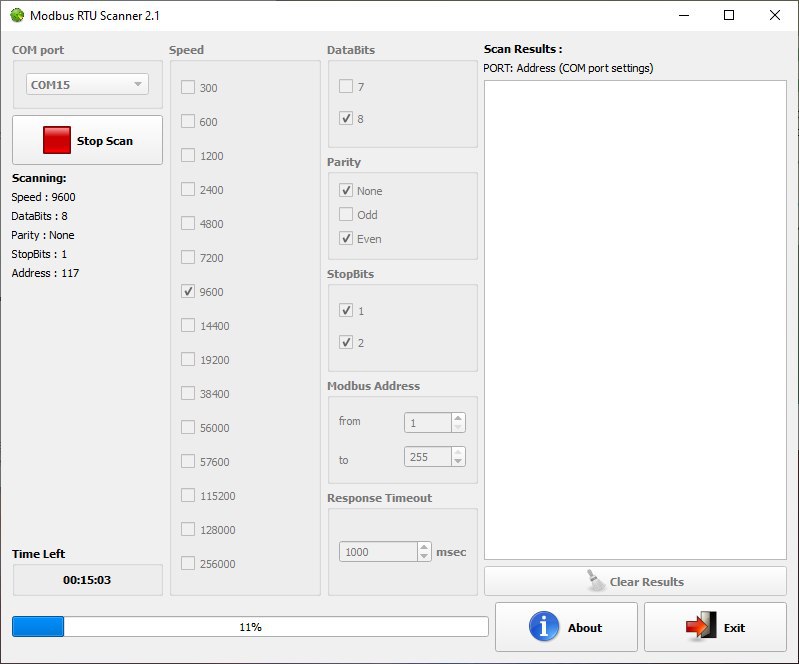Uncheck the 9600 speed checkbox

pos(188,291)
